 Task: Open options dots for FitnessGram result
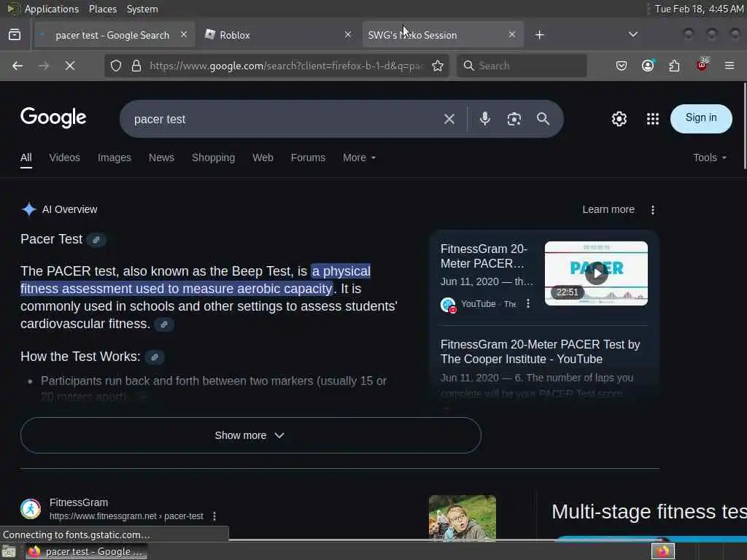point(214,516)
